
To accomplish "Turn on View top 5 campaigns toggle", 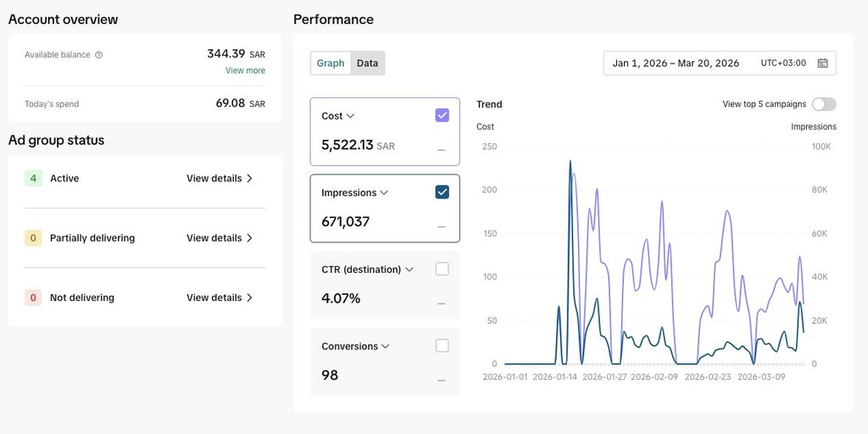I will coord(823,104).
